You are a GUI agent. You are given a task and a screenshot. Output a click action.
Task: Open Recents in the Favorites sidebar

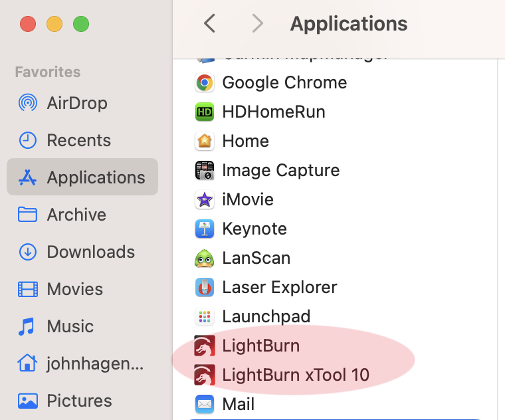(x=78, y=140)
